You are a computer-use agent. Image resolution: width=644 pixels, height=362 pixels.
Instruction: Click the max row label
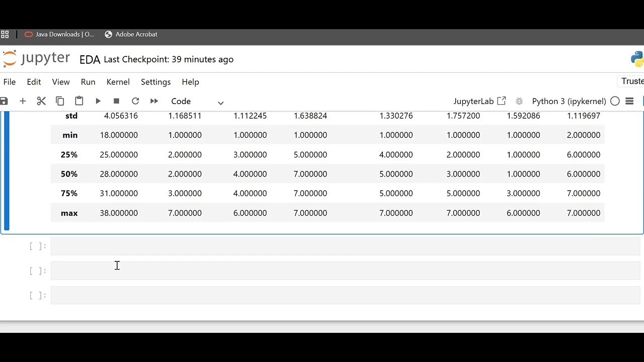coord(69,213)
